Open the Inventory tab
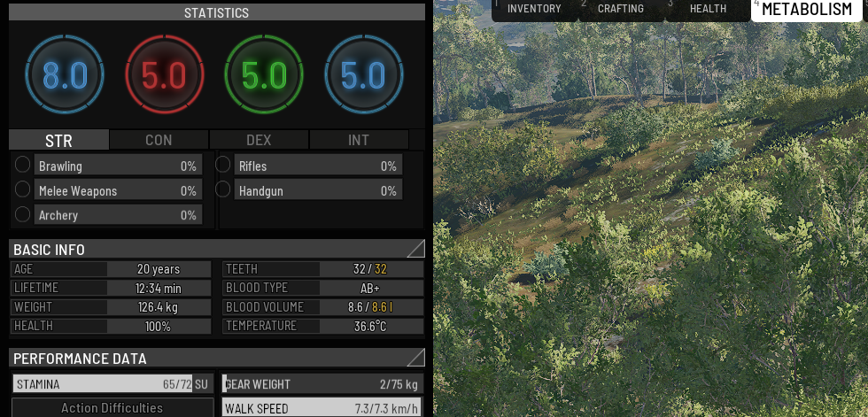Viewport: 868px width, 417px height. [534, 9]
